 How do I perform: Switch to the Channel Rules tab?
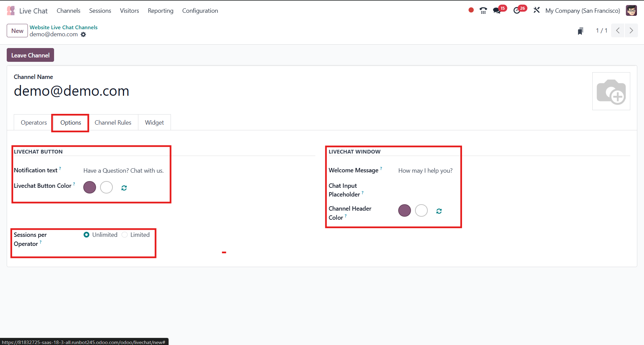tap(113, 122)
